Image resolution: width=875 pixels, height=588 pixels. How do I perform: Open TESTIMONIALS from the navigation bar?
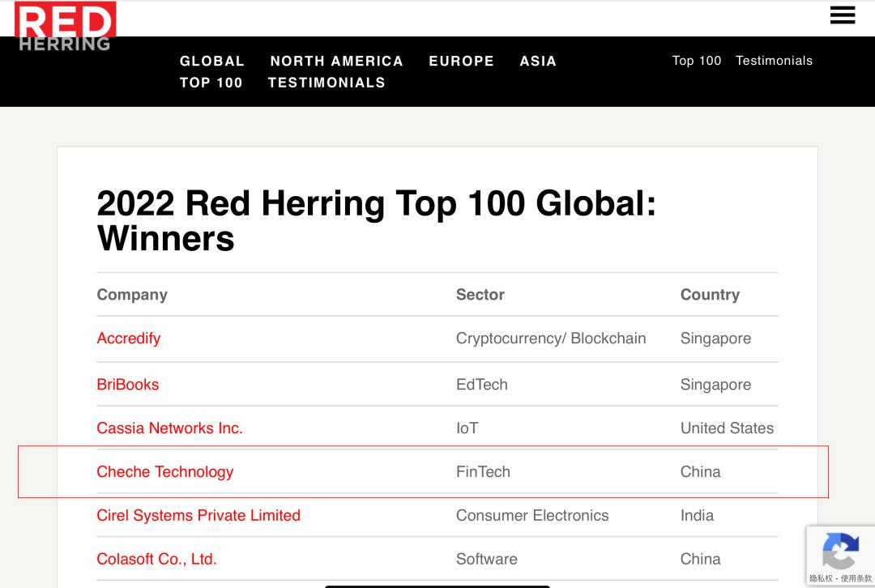327,83
